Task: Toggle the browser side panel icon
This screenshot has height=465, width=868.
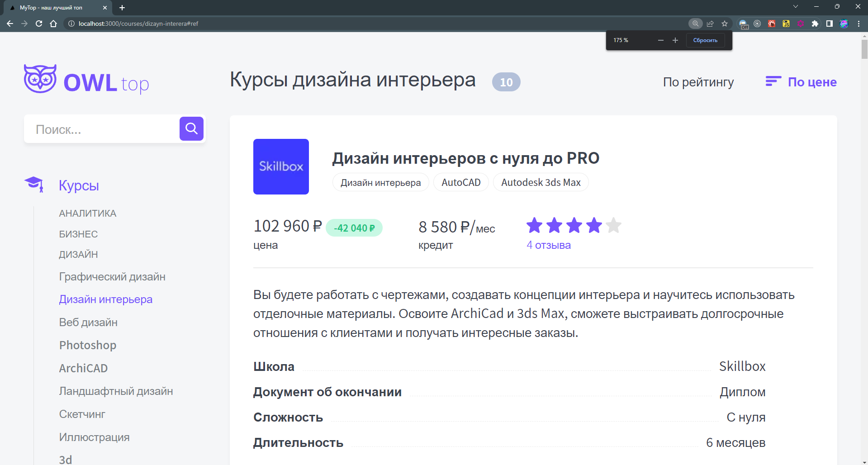Action: click(830, 24)
